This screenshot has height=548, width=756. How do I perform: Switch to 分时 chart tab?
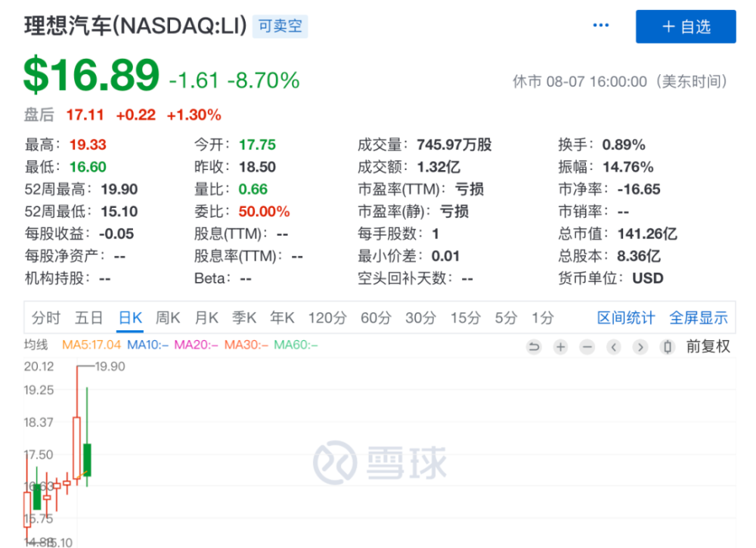[x=46, y=318]
